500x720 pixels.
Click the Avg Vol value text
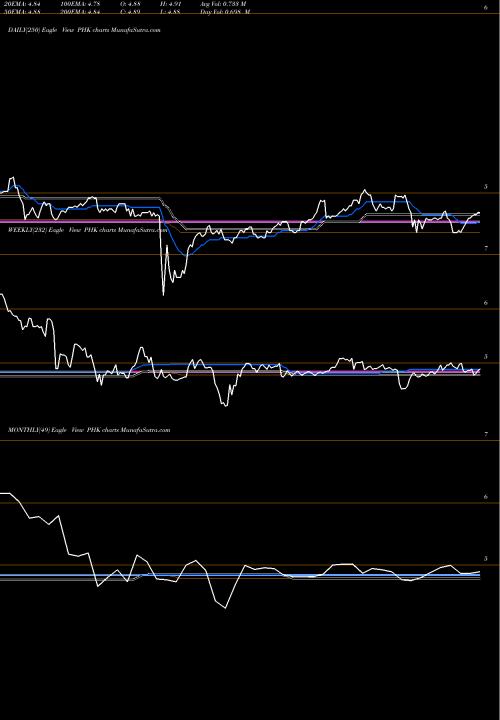(x=223, y=3)
